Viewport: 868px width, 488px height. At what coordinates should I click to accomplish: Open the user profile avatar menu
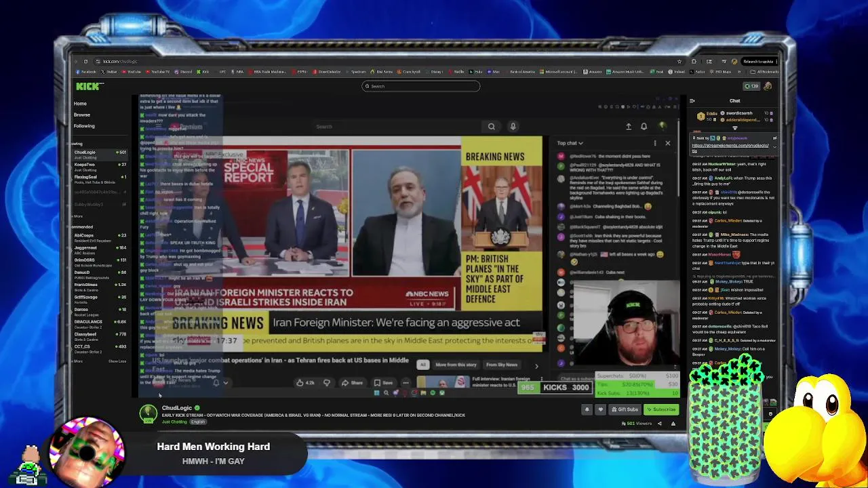768,86
